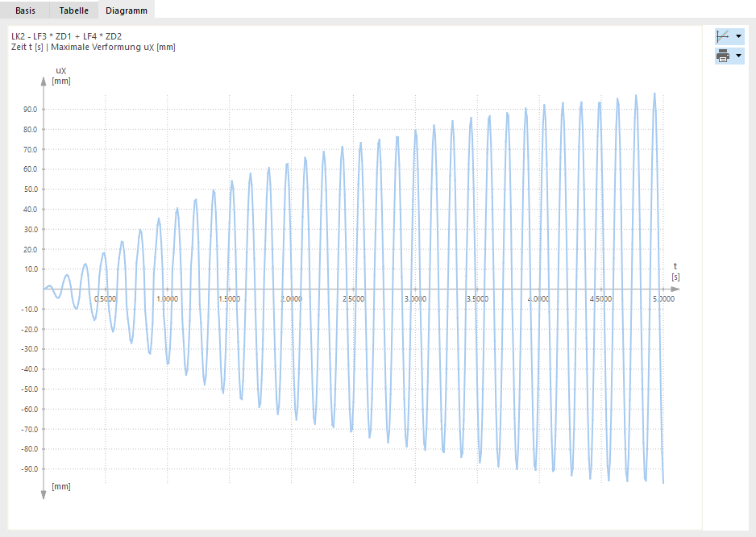
Task: Click the diagram title 'LK2 - LF3 * ZD1 + LF4 * ZD2'
Action: pos(67,36)
